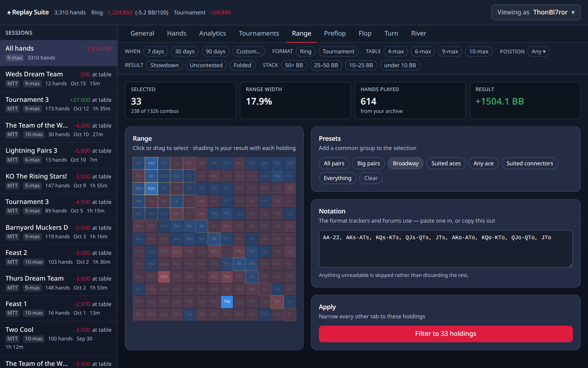This screenshot has width=588, height=368.
Task: Select the Q5o cell in the range grid
Action: (x=164, y=276)
